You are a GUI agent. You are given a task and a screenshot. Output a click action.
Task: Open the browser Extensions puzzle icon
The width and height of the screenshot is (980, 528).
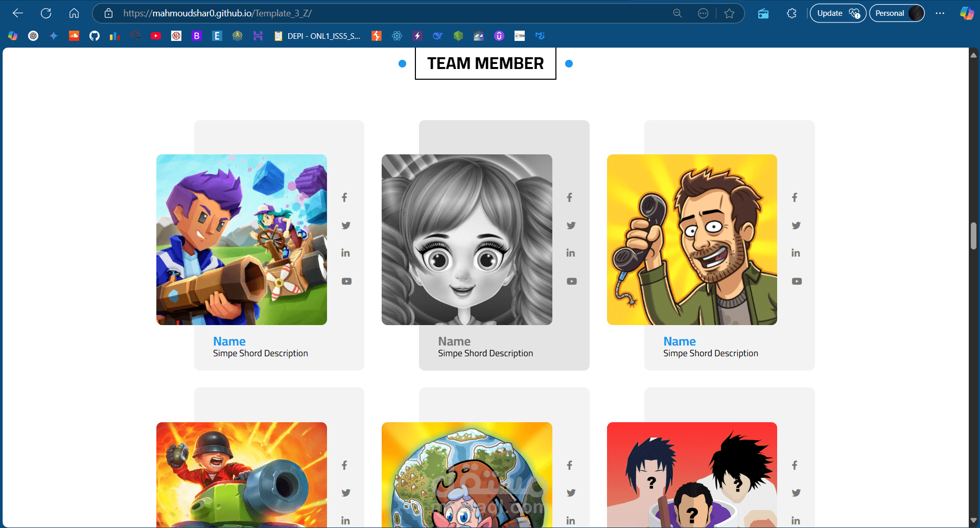791,13
